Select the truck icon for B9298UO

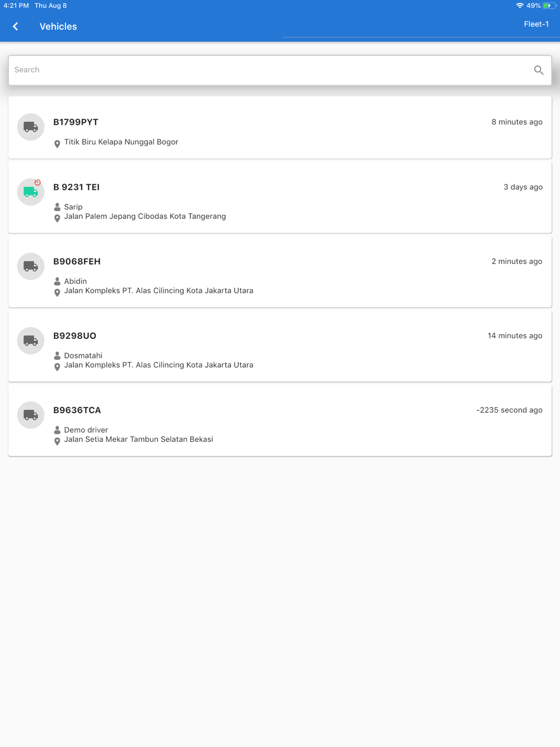pos(31,341)
